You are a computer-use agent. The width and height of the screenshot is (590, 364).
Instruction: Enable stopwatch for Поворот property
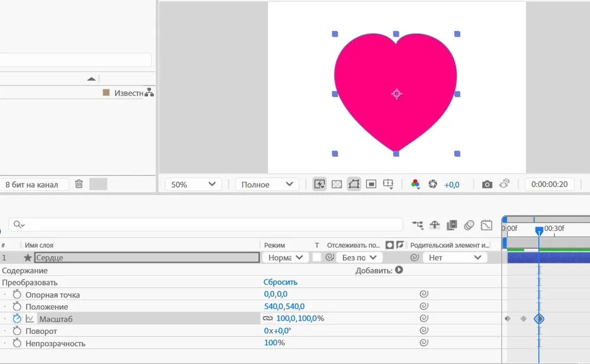click(17, 331)
